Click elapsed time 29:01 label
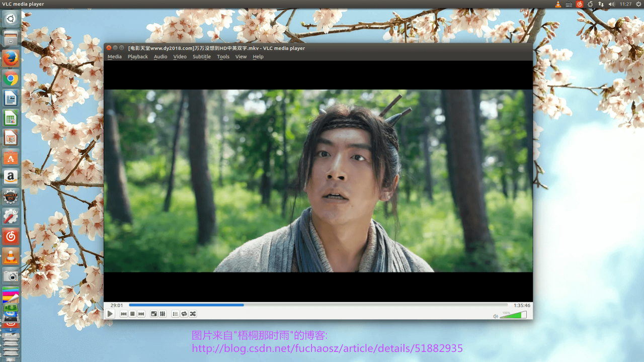 pos(117,305)
